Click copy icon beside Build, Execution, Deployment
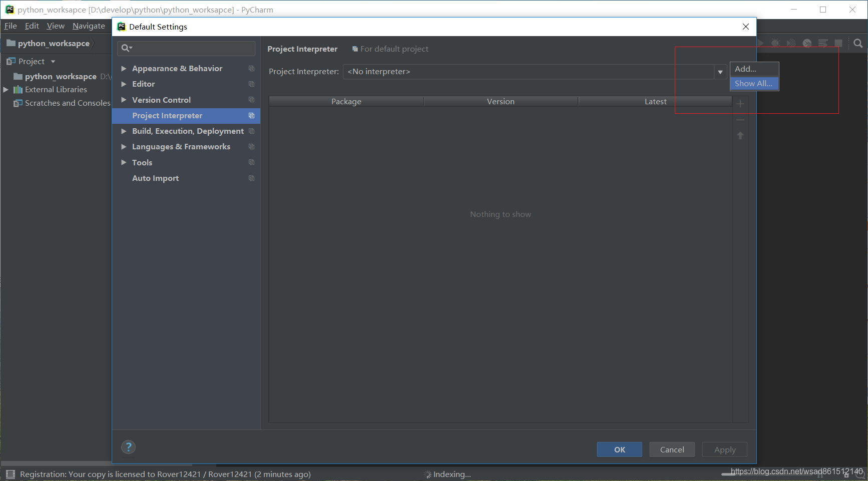 point(251,131)
